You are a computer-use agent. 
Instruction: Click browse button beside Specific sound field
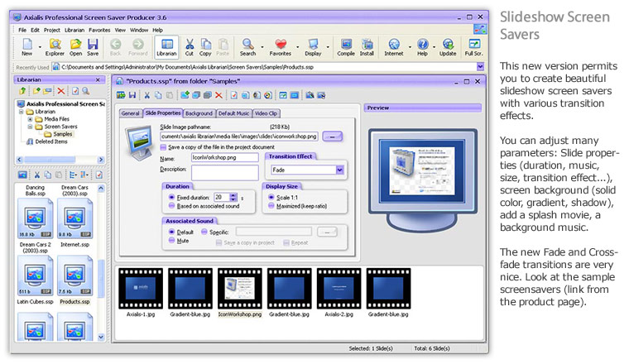tap(327, 232)
